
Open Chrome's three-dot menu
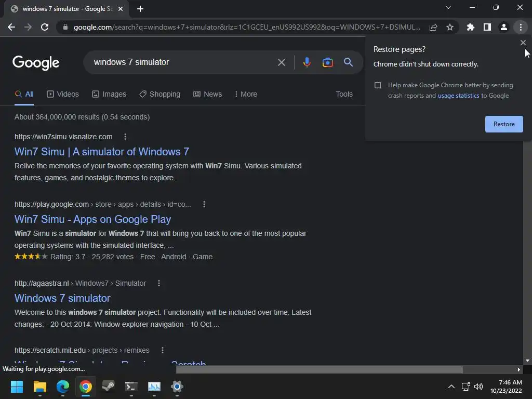click(521, 27)
